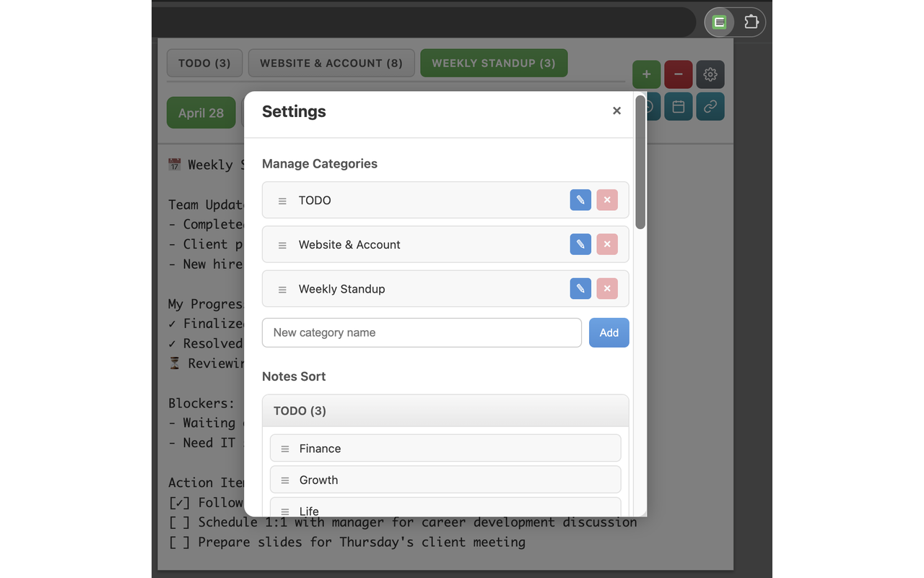
Task: Open the TODO tab
Action: (x=204, y=63)
